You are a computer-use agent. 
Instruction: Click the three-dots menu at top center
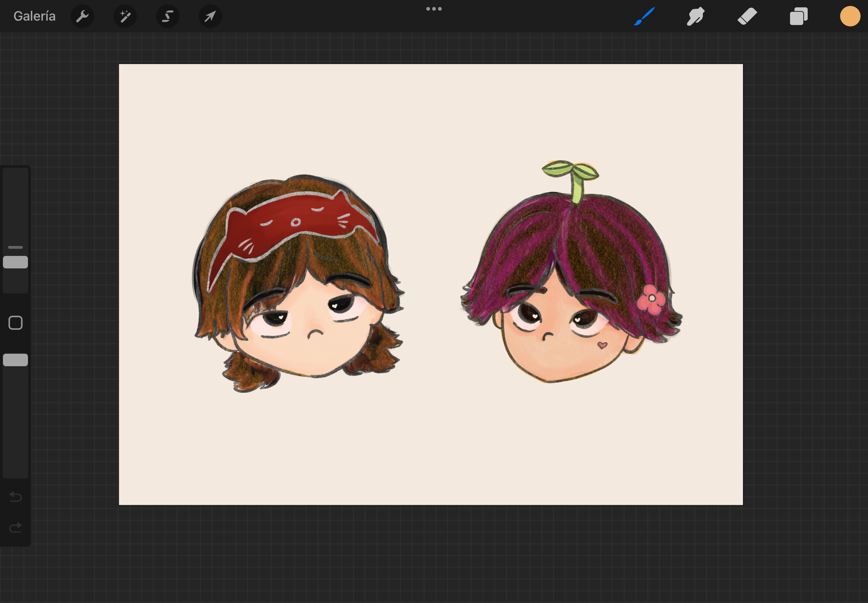point(434,9)
